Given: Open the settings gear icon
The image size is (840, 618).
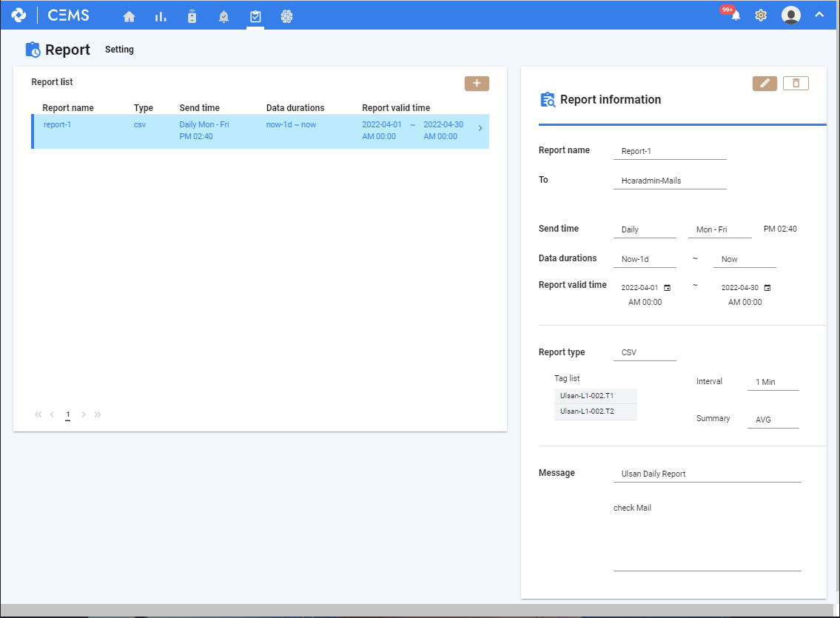Looking at the screenshot, I should [761, 16].
